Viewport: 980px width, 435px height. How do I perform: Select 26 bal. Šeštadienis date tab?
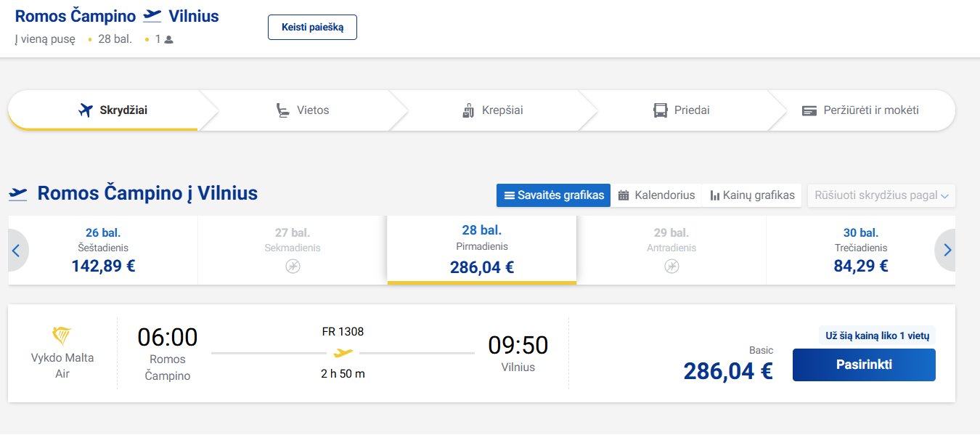(x=103, y=250)
